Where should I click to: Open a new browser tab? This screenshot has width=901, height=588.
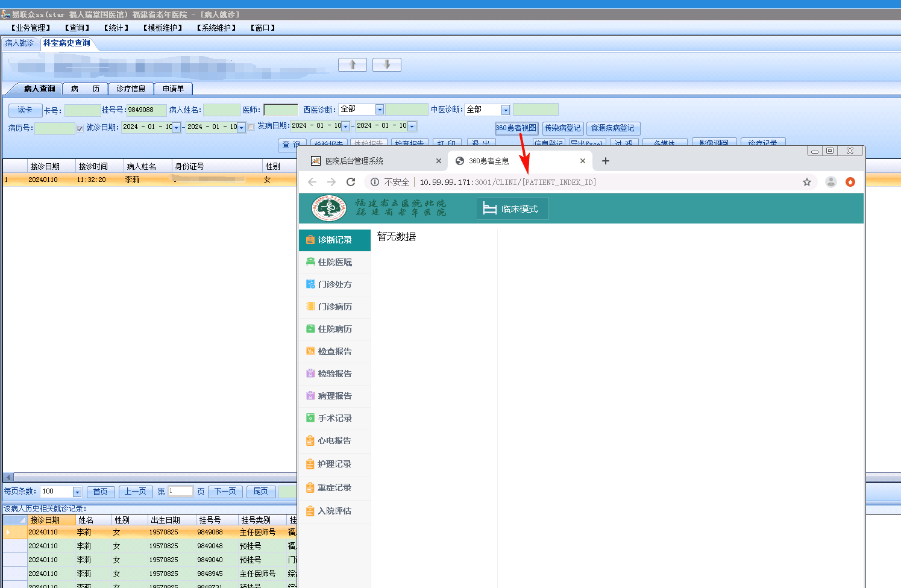[x=606, y=161]
